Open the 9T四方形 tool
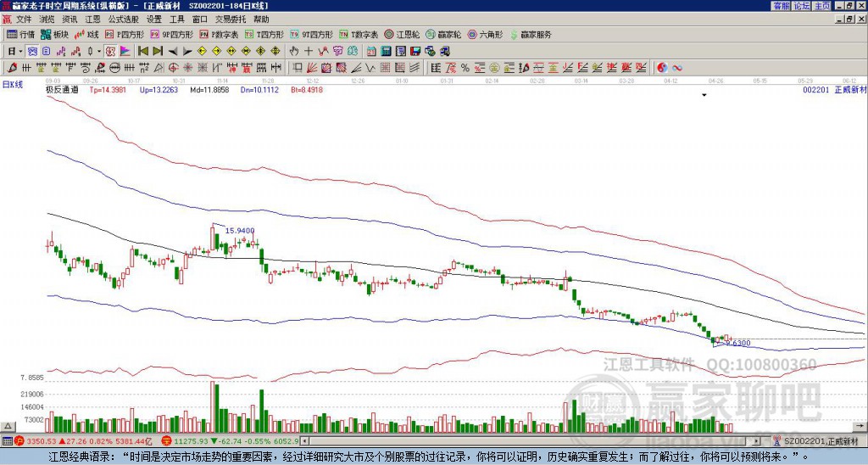The image size is (868, 465). (x=311, y=34)
